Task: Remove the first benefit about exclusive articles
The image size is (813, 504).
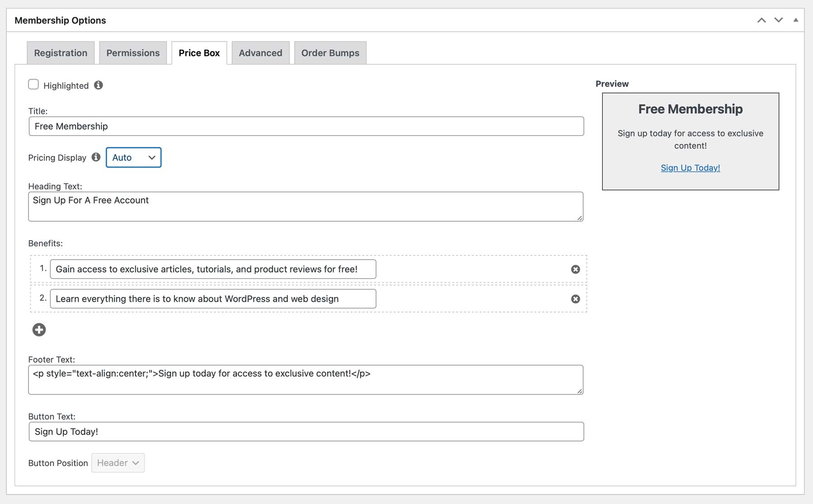Action: [x=575, y=269]
